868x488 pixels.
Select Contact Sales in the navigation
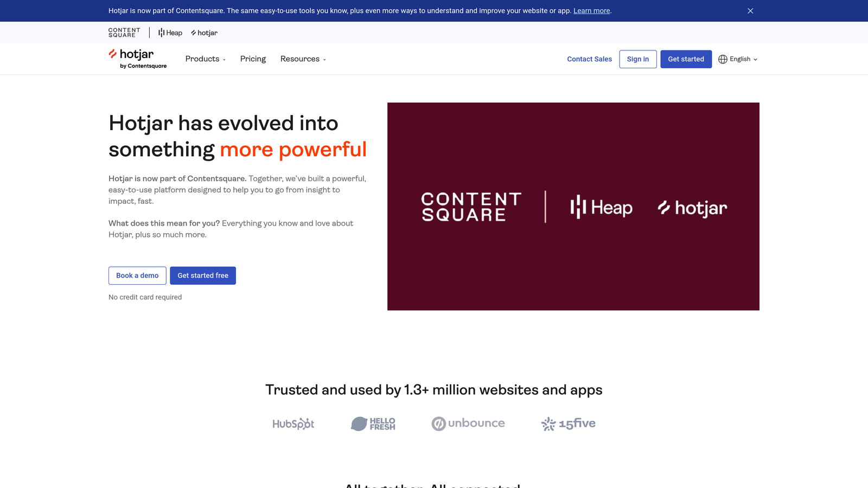[x=589, y=59]
